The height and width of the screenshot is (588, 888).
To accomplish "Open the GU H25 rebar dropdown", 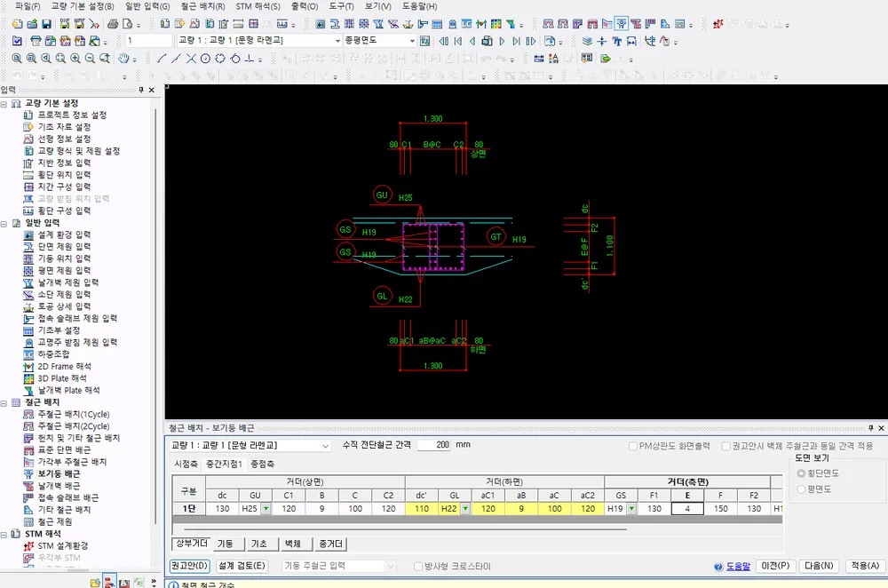I will (266, 509).
